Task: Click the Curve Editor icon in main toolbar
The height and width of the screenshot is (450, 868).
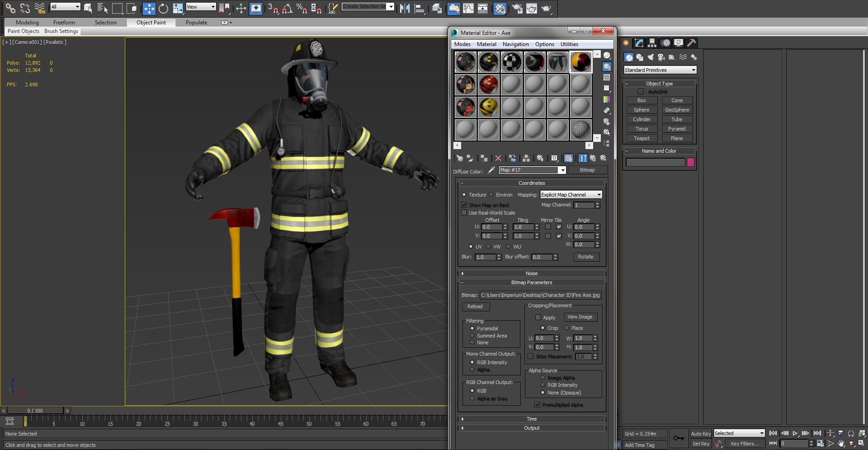Action: [x=468, y=8]
